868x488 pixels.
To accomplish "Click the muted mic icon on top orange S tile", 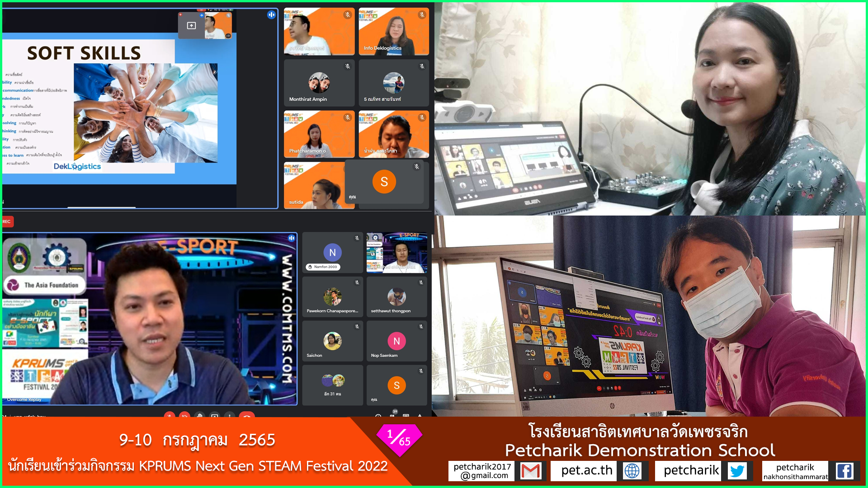I will [x=417, y=167].
